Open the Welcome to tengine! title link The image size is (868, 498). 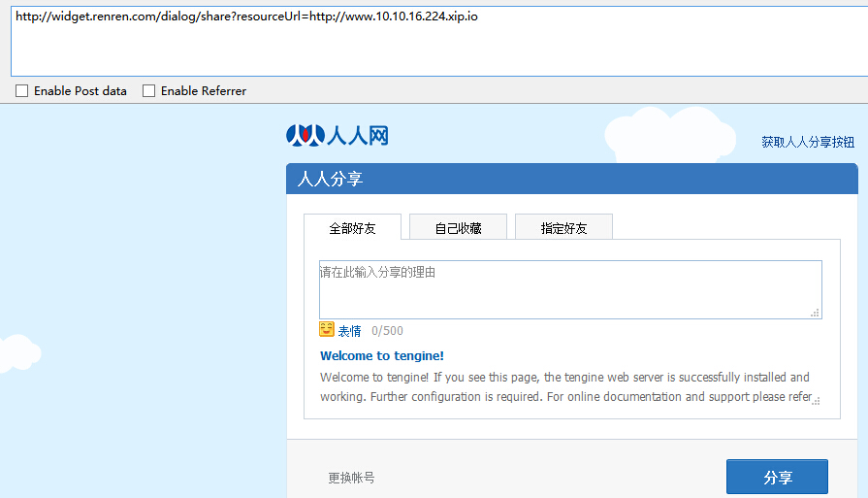coord(382,355)
